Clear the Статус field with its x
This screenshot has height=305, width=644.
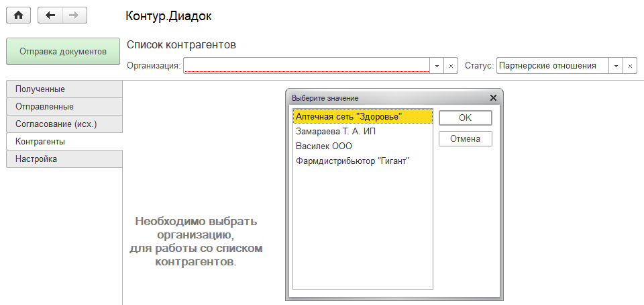(x=630, y=66)
